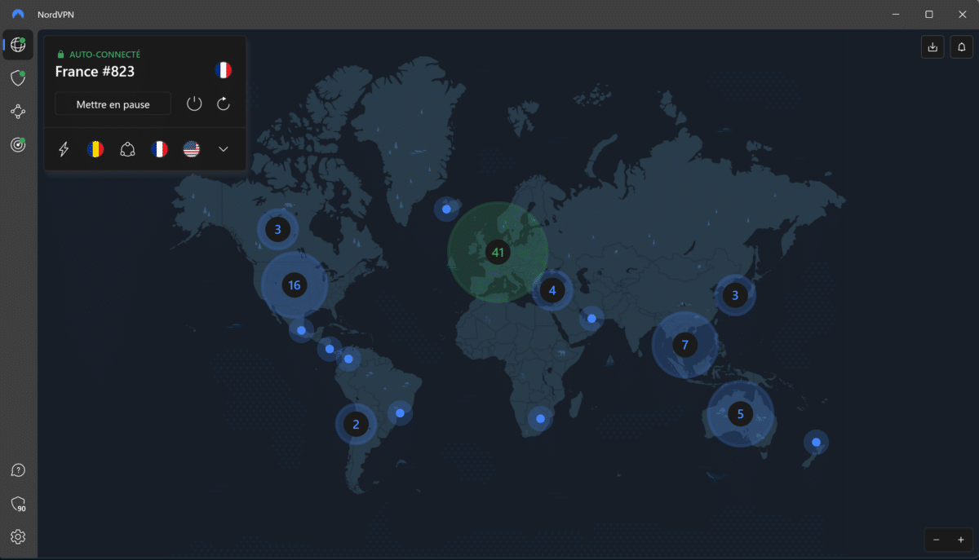The width and height of the screenshot is (979, 560).
Task: Select the France flag shortcut
Action: tap(159, 149)
